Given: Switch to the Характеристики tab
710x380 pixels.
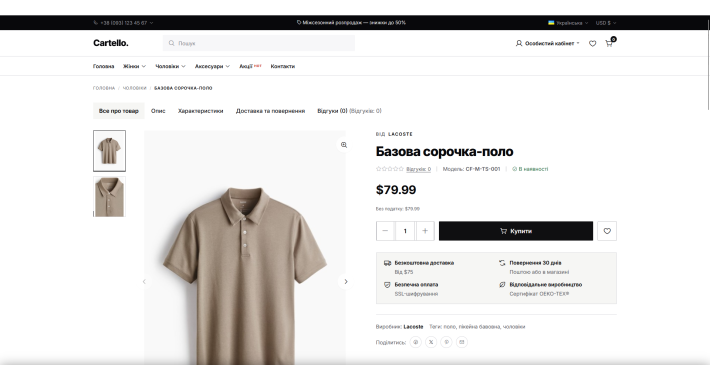Looking at the screenshot, I should (201, 111).
